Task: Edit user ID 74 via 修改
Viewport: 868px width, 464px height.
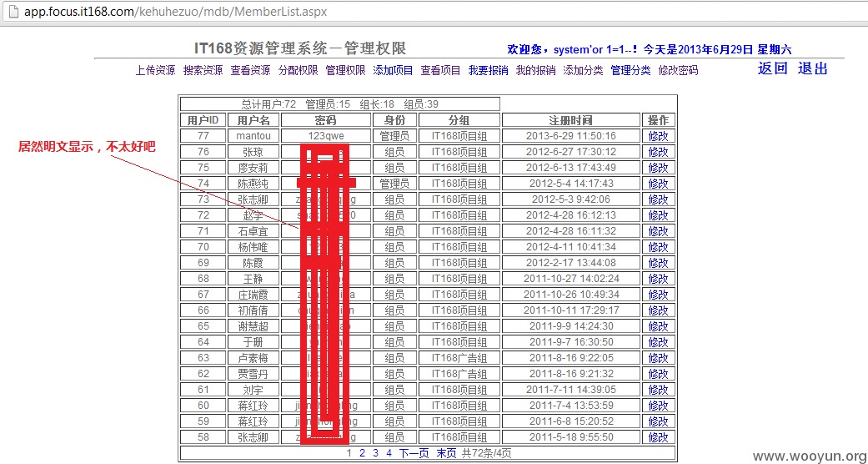Action: (x=659, y=184)
